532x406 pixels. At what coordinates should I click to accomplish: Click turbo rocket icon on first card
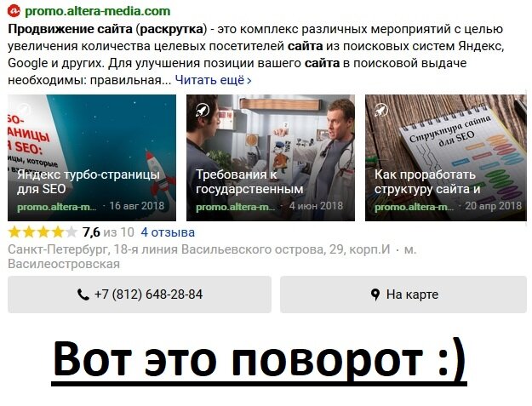pos(24,110)
